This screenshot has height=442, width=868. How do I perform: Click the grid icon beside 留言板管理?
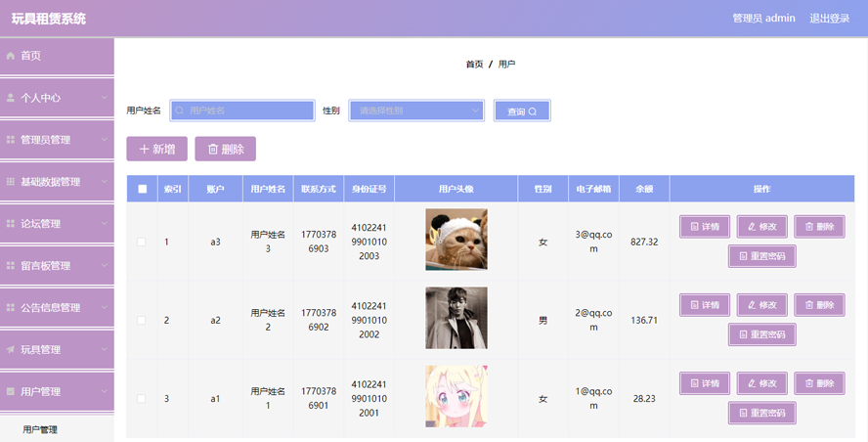coord(10,266)
